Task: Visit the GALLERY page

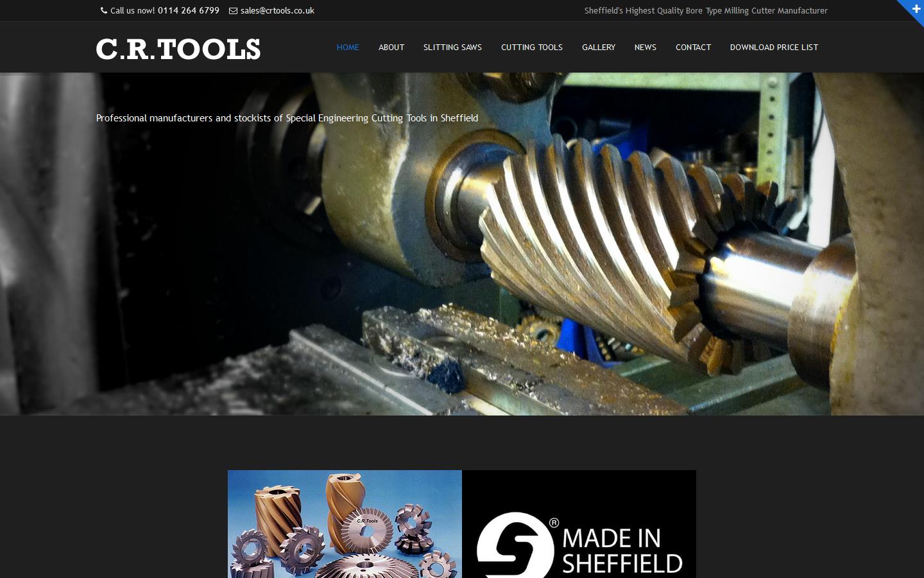Action: (599, 48)
